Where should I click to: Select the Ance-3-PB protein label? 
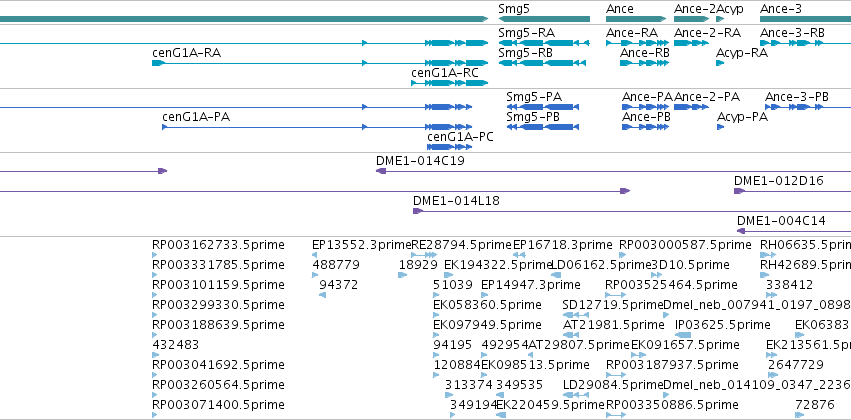click(x=797, y=97)
